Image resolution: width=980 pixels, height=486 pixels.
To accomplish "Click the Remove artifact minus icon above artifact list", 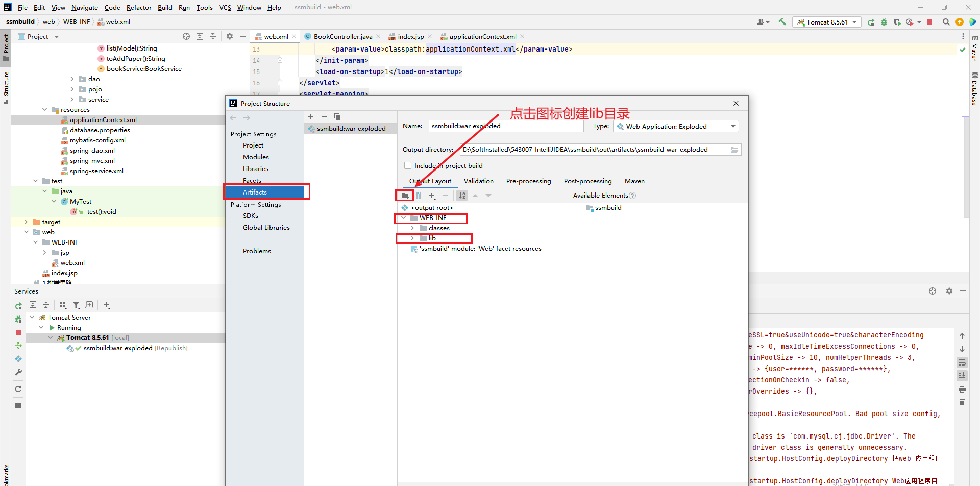I will click(324, 117).
